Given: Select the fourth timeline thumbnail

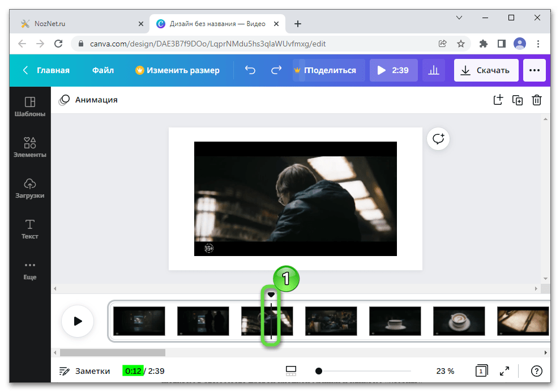Looking at the screenshot, I should tap(331, 321).
